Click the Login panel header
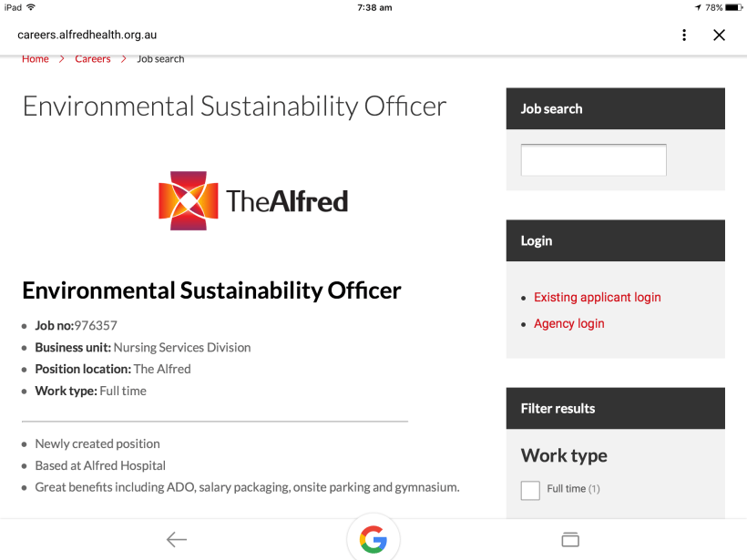 616,241
